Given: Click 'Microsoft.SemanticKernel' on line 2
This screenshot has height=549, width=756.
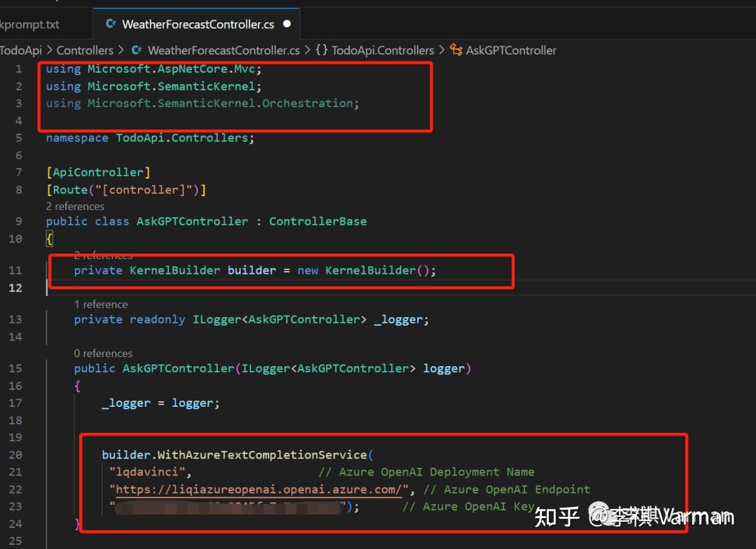Looking at the screenshot, I should pyautogui.click(x=171, y=86).
